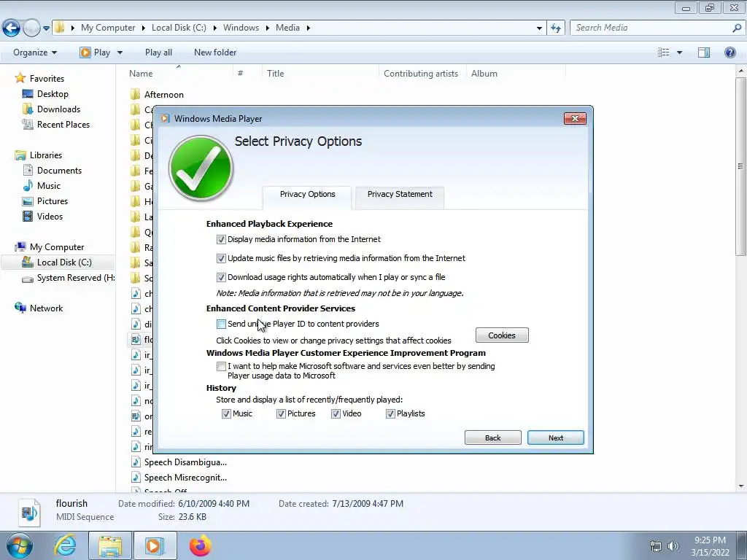Open the Windows Start button
This screenshot has width=747, height=560.
pyautogui.click(x=20, y=545)
